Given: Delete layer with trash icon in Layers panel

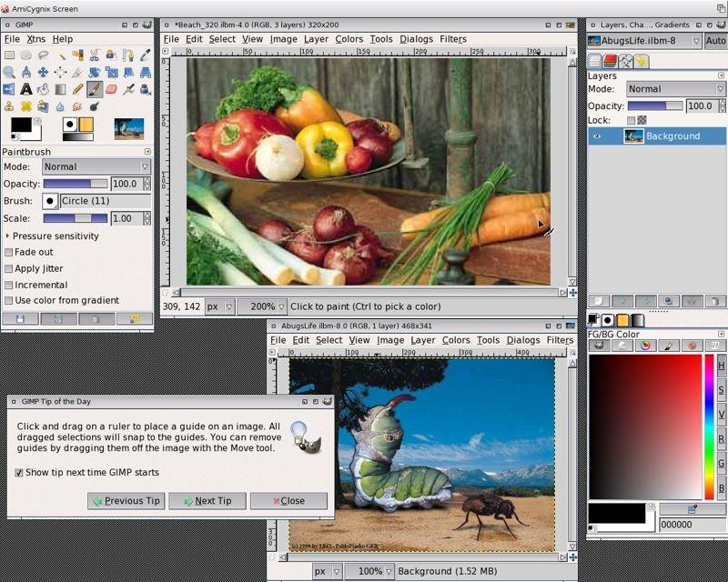Looking at the screenshot, I should pos(715,301).
